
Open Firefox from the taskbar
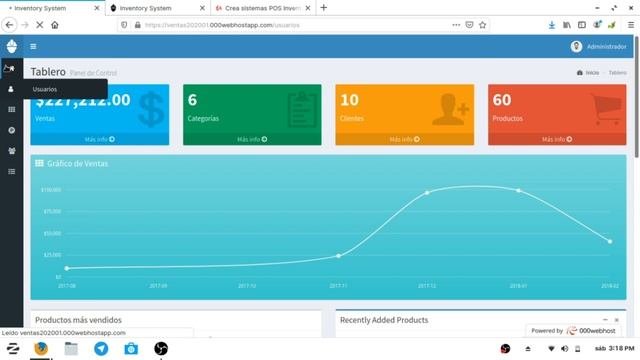point(41,349)
